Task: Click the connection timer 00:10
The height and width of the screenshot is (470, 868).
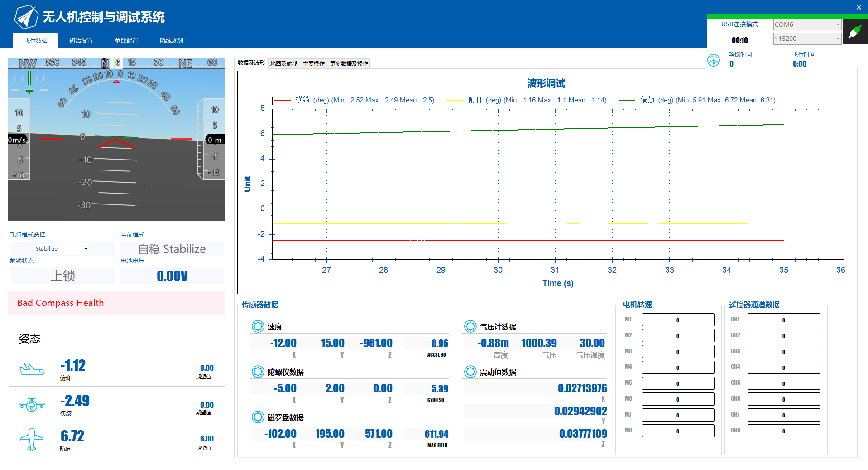Action: [740, 40]
